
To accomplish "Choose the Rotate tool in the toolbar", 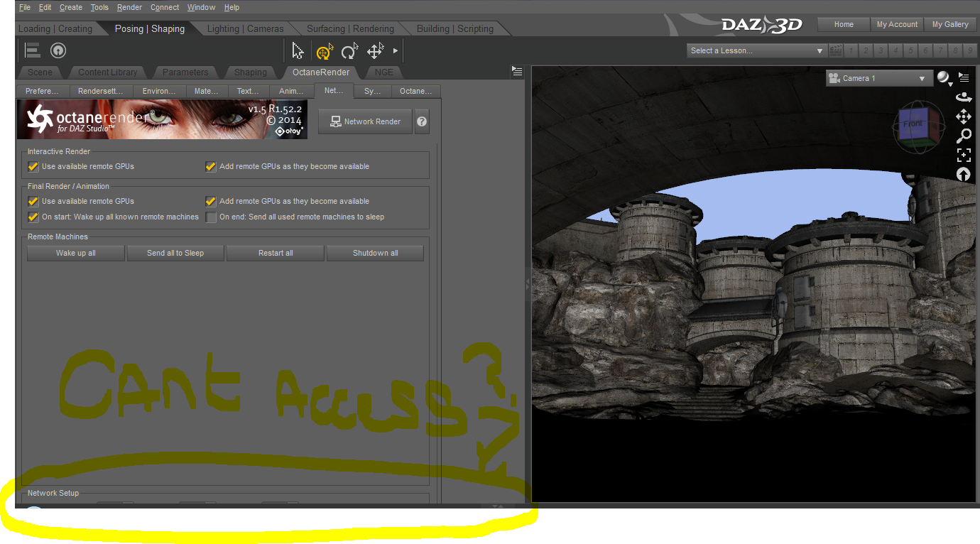I will [x=349, y=51].
